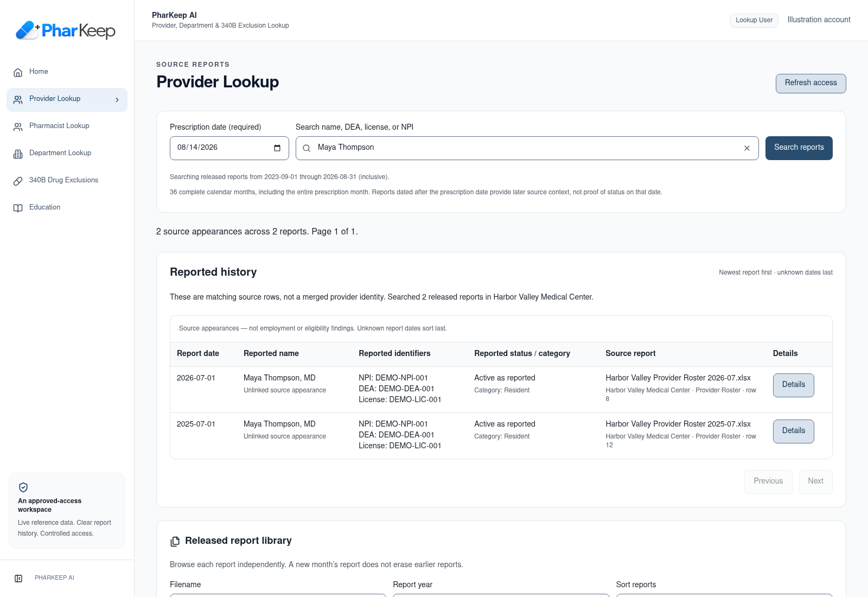Click the Report date column header

[x=198, y=353]
